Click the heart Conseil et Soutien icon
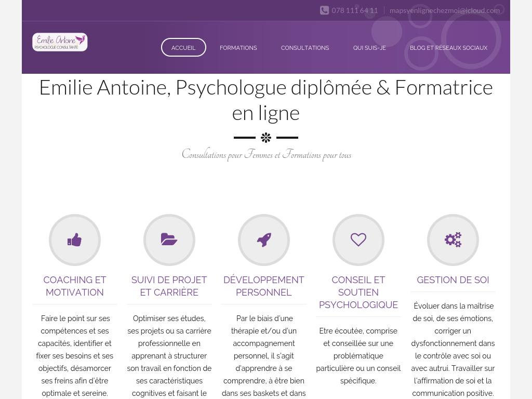Viewport: 532px width, 399px height. [358, 240]
